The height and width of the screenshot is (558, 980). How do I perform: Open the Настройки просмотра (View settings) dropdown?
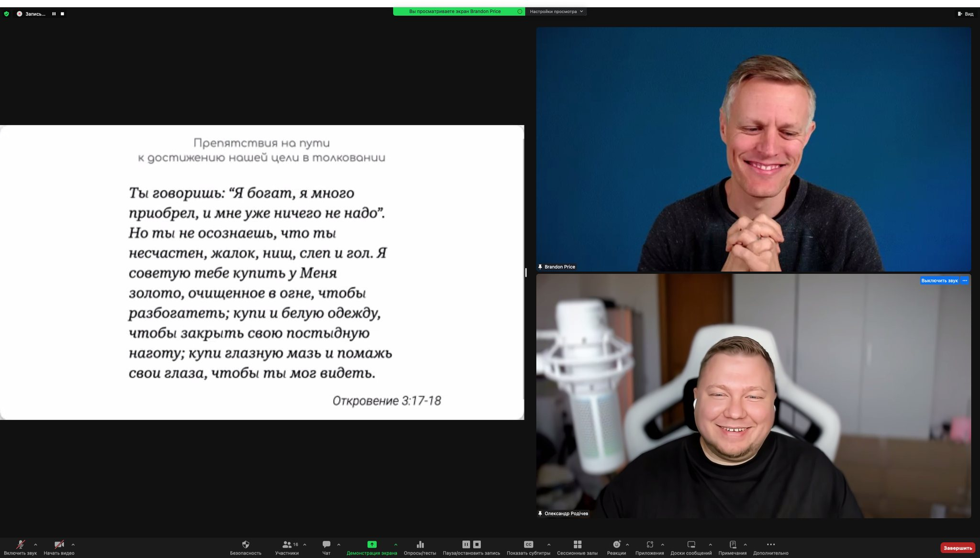coord(556,11)
